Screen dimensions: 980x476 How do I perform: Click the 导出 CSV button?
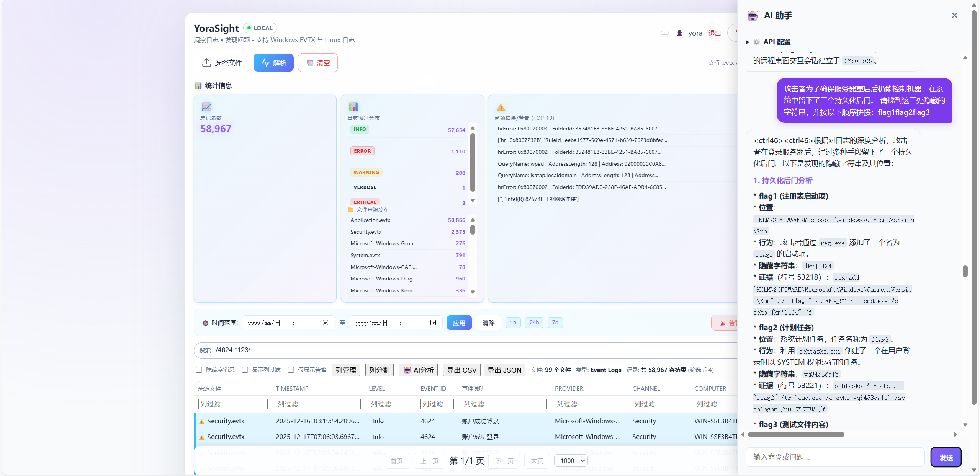461,370
